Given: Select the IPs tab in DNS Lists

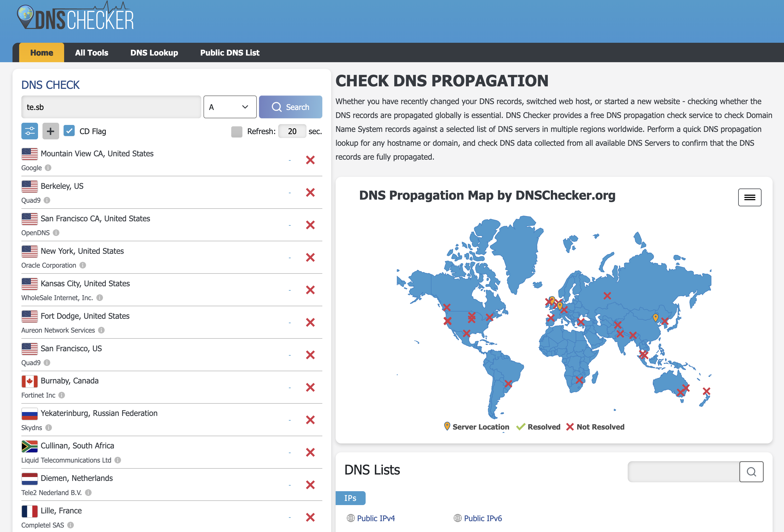Looking at the screenshot, I should (351, 498).
